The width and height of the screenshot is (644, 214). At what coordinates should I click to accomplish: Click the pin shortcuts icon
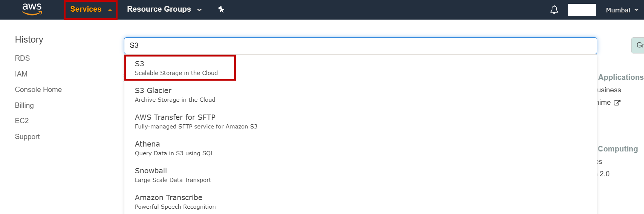[x=221, y=9]
